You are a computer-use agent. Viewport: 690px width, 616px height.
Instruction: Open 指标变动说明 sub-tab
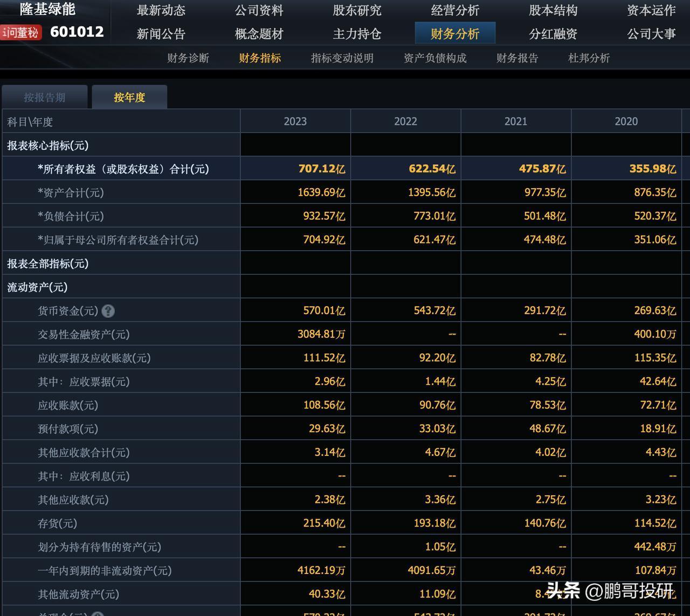[342, 58]
